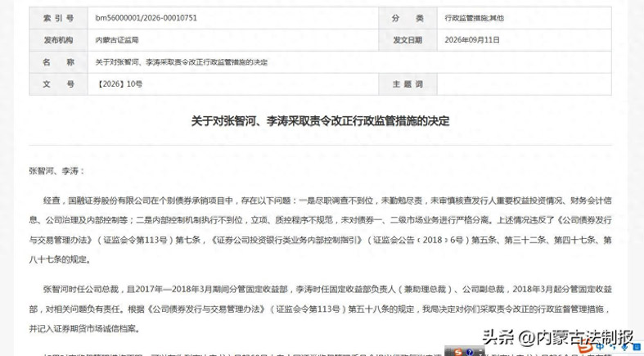
Task: Click the Sogou S icon on the gray bar
Action: click(458, 352)
